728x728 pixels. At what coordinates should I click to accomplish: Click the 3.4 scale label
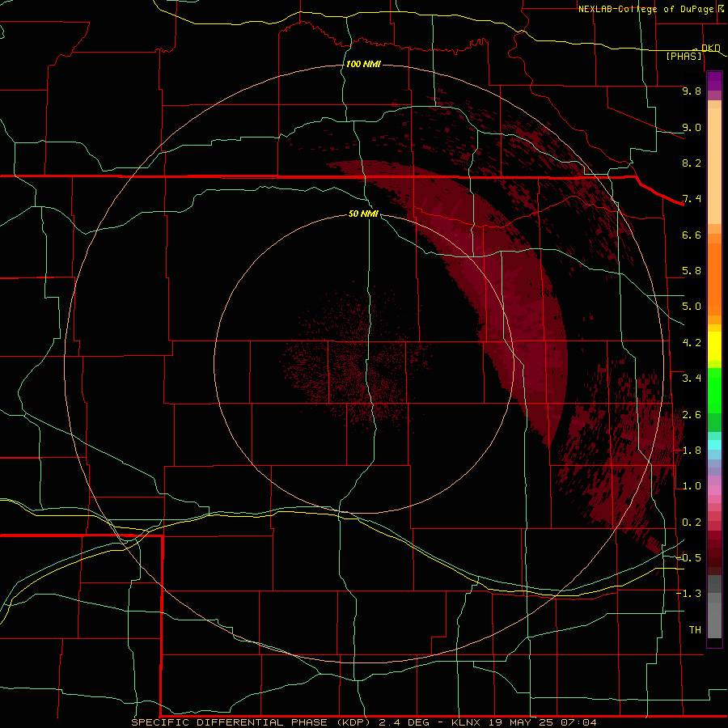pos(692,379)
